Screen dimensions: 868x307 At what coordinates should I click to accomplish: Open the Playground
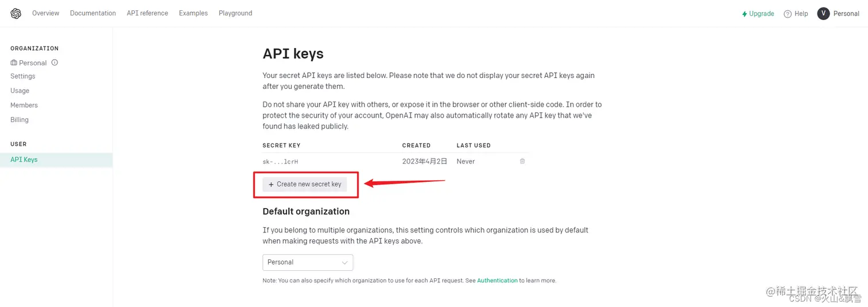235,13
